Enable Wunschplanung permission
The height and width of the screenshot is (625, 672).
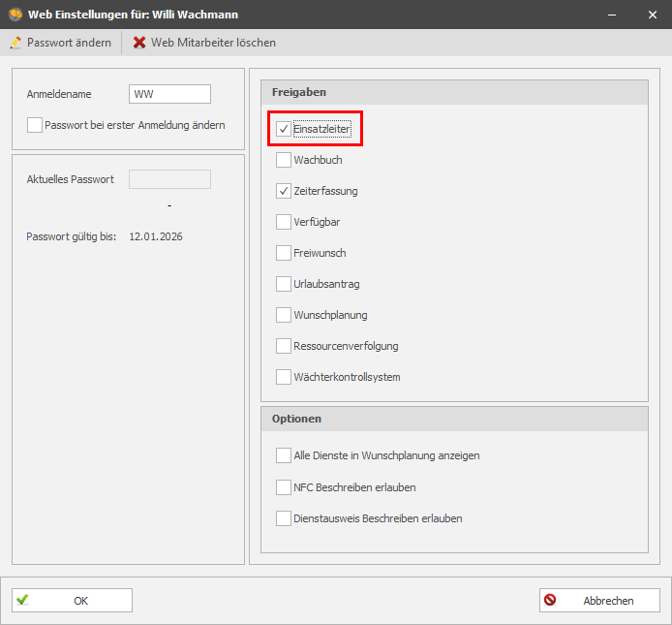pyautogui.click(x=284, y=315)
